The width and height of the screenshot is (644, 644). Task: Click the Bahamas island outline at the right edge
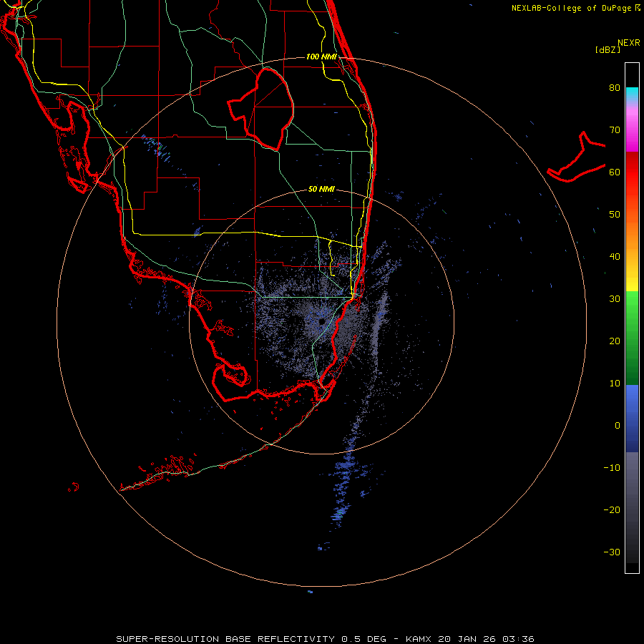pyautogui.click(x=577, y=157)
